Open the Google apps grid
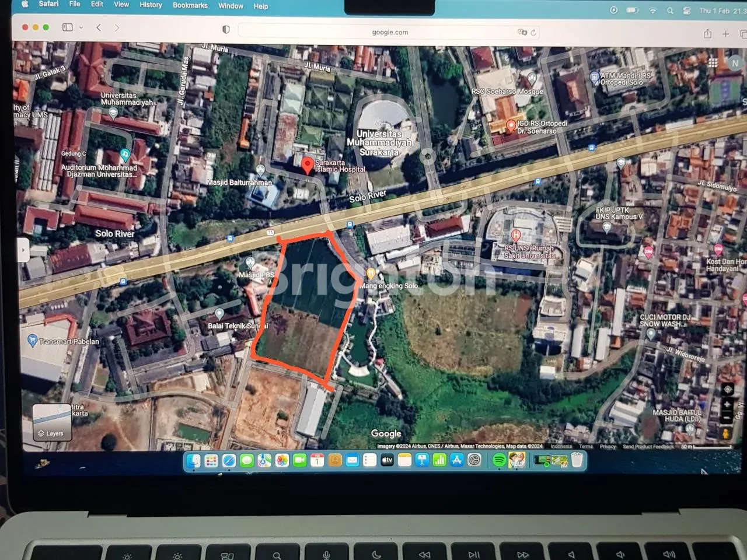 713,63
